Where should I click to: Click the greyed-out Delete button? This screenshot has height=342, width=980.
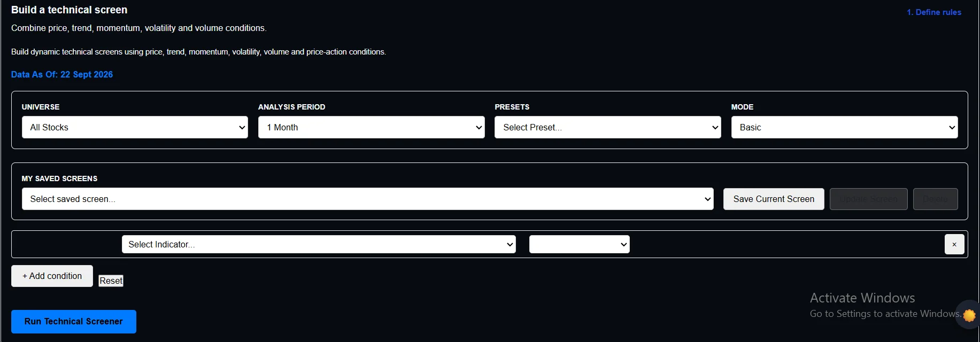point(935,199)
